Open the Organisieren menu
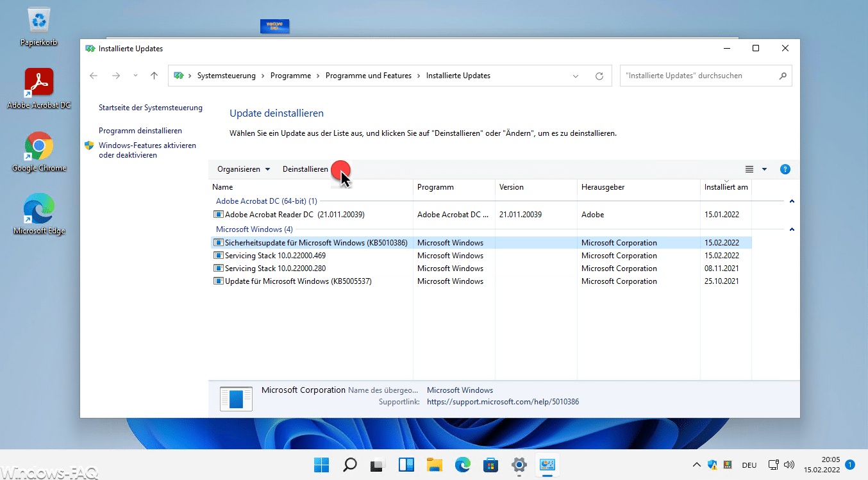The width and height of the screenshot is (868, 480). click(x=244, y=169)
